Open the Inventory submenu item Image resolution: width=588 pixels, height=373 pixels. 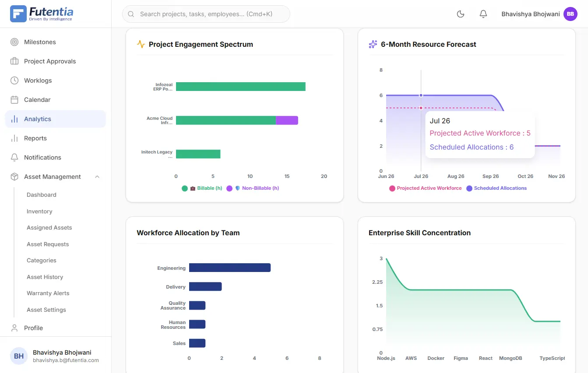(39, 211)
